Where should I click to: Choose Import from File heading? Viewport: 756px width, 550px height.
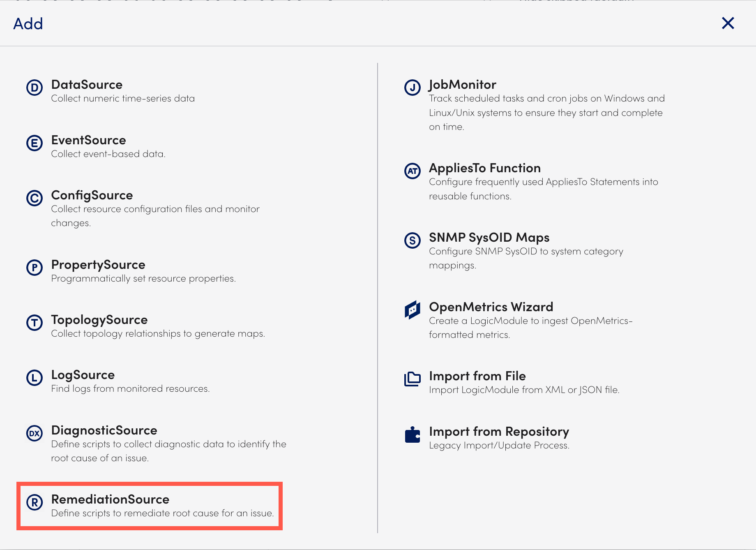click(477, 376)
